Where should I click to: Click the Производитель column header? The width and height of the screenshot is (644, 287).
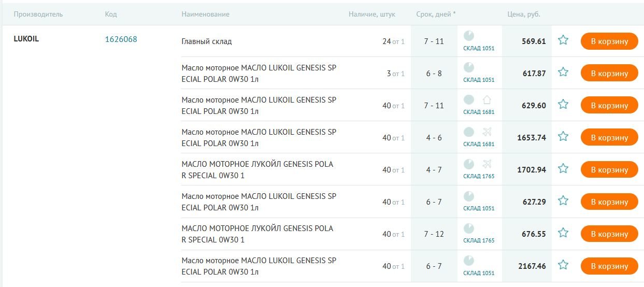click(38, 14)
